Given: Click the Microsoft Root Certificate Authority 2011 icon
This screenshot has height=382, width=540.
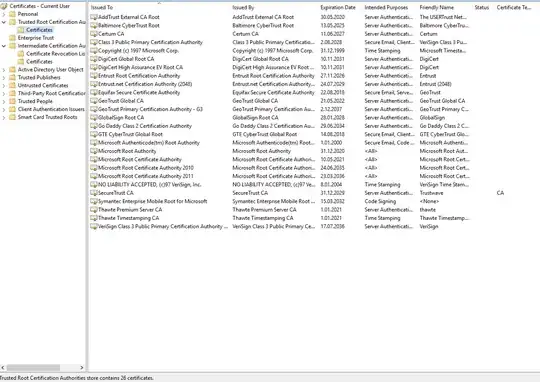Looking at the screenshot, I should pos(94,176).
